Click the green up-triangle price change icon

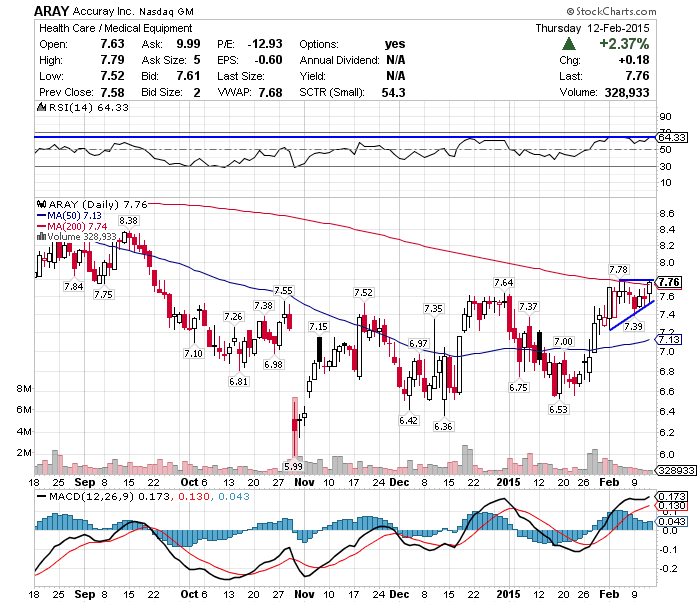(569, 44)
